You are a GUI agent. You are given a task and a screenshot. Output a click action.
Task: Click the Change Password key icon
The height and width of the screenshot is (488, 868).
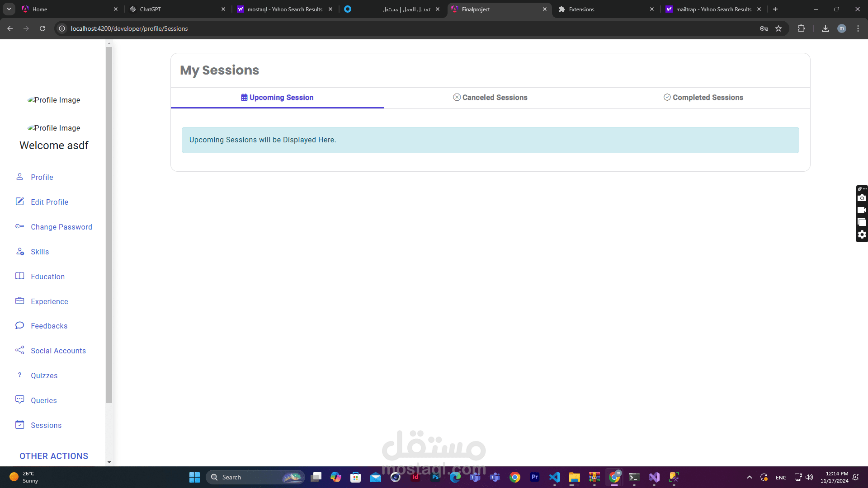tap(19, 226)
